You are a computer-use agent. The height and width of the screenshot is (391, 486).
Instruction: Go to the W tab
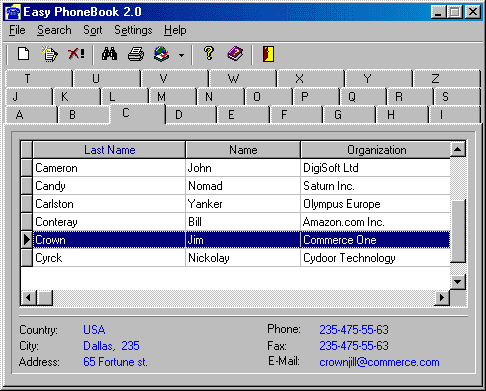[x=243, y=79]
